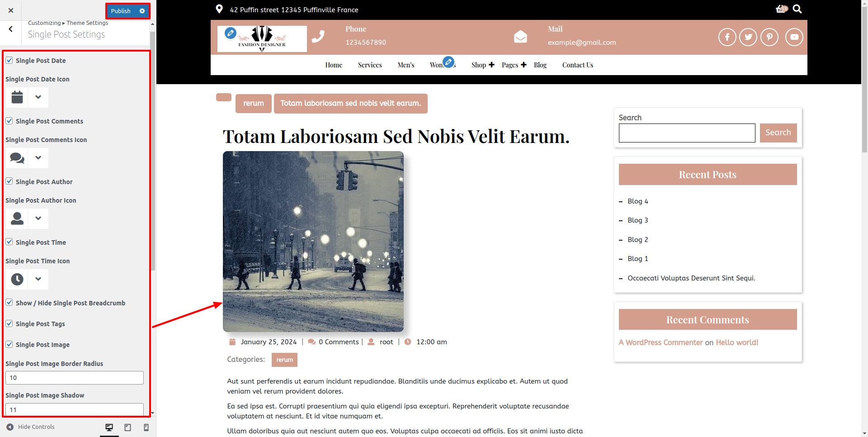
Task: Switch to tablet preview device icon
Action: tap(127, 427)
